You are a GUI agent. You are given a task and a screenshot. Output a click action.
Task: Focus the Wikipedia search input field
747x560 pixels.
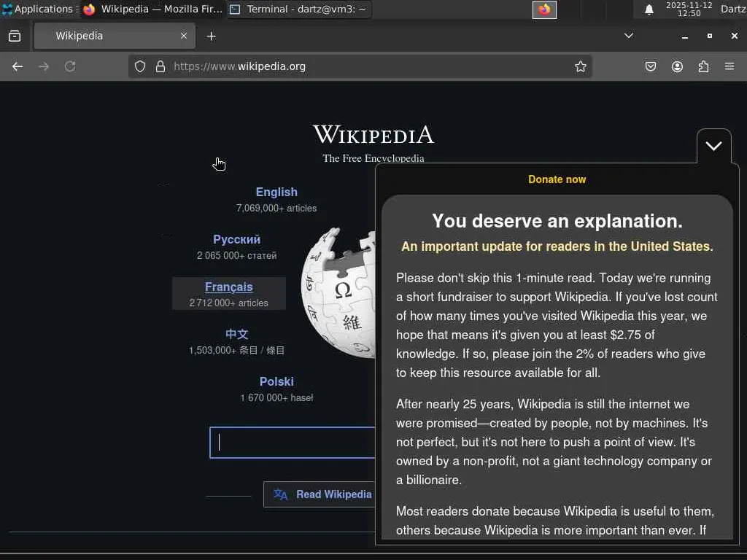pyautogui.click(x=293, y=443)
